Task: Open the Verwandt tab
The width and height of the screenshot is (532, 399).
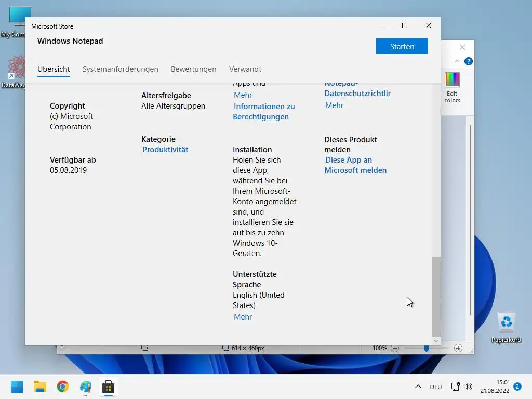Action: 245,69
